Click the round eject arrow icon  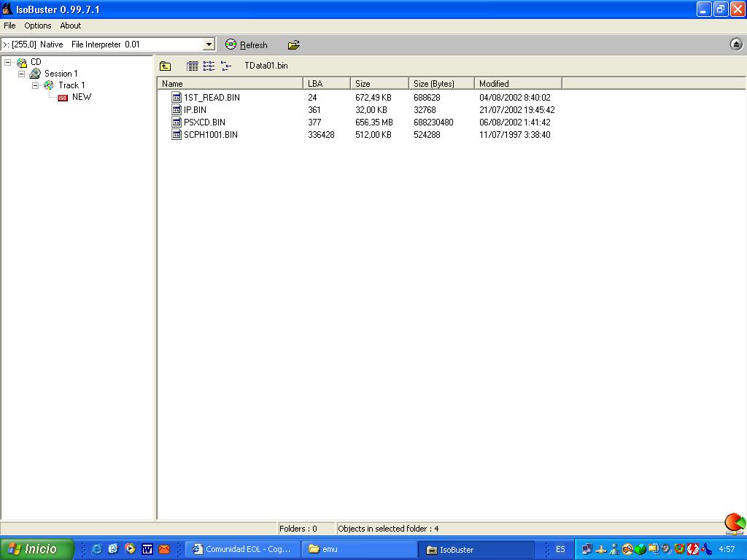(x=735, y=44)
